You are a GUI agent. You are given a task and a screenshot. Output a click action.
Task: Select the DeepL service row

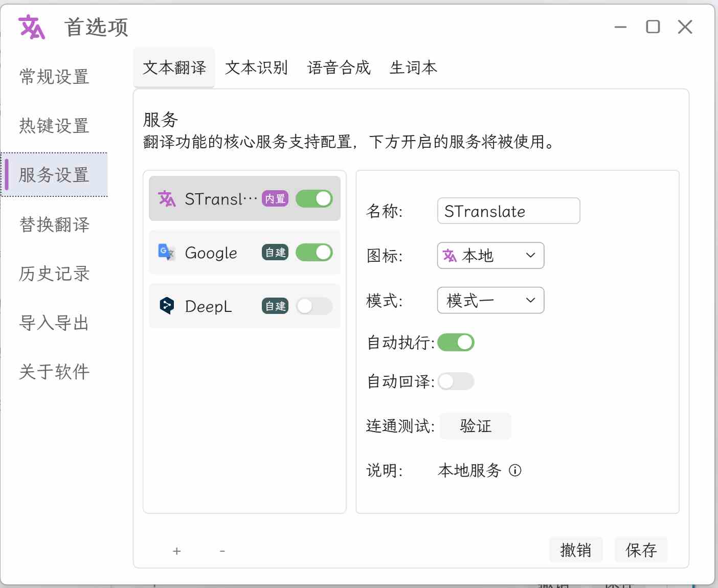[x=244, y=306]
